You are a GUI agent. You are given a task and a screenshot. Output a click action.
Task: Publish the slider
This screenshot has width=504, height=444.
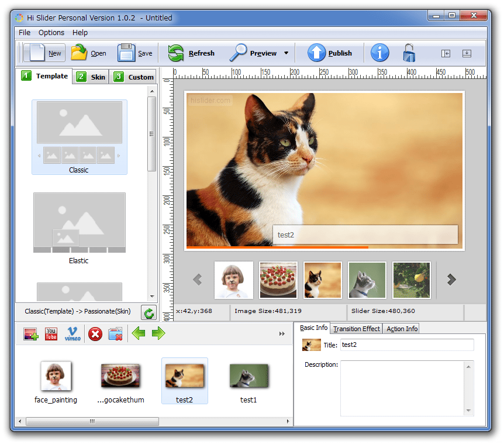[330, 53]
